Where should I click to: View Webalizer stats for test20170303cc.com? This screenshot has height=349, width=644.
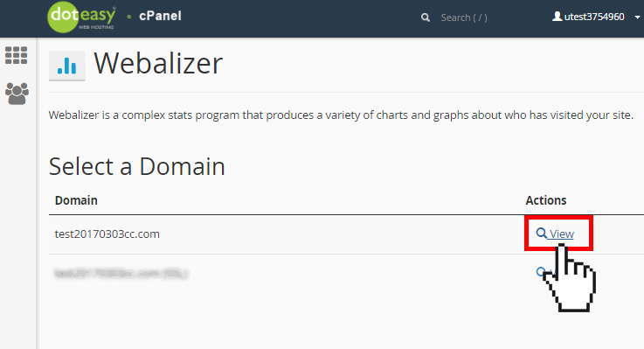(x=562, y=234)
